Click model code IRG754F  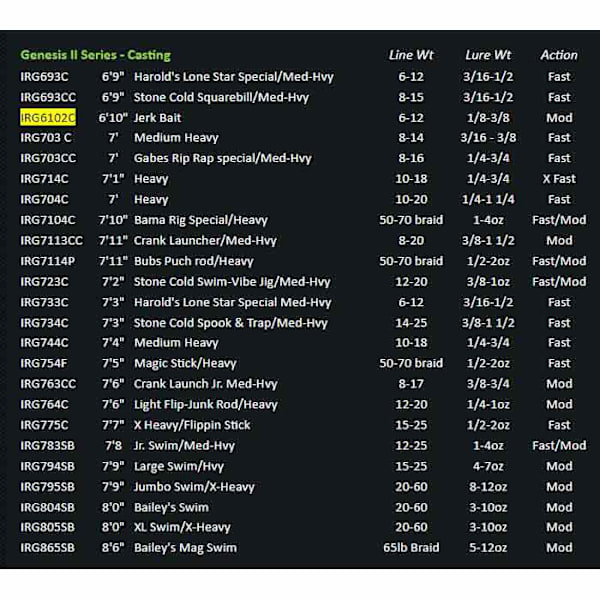click(x=44, y=363)
